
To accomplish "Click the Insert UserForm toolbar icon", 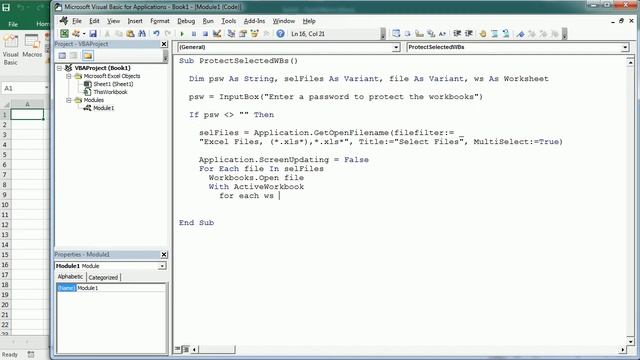I will pyautogui.click(x=76, y=34).
